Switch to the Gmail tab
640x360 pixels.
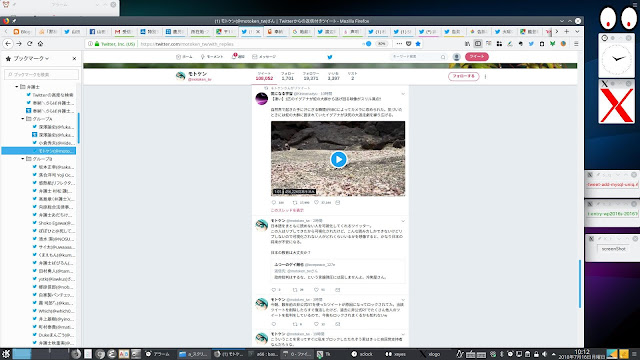coord(123,31)
